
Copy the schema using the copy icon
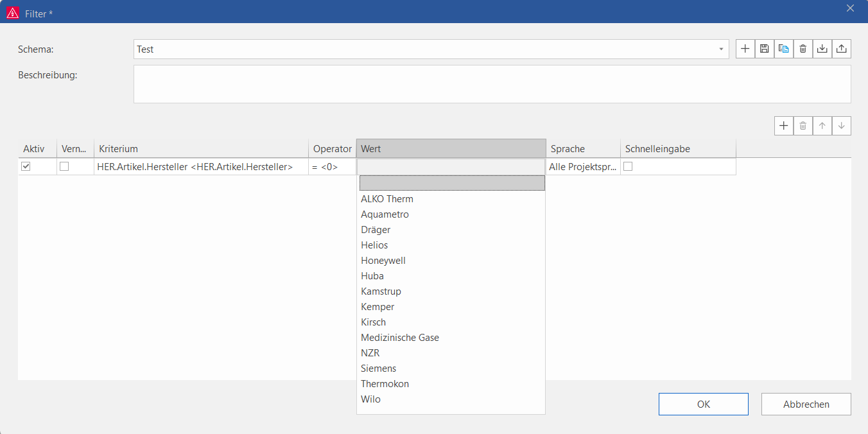click(x=783, y=49)
